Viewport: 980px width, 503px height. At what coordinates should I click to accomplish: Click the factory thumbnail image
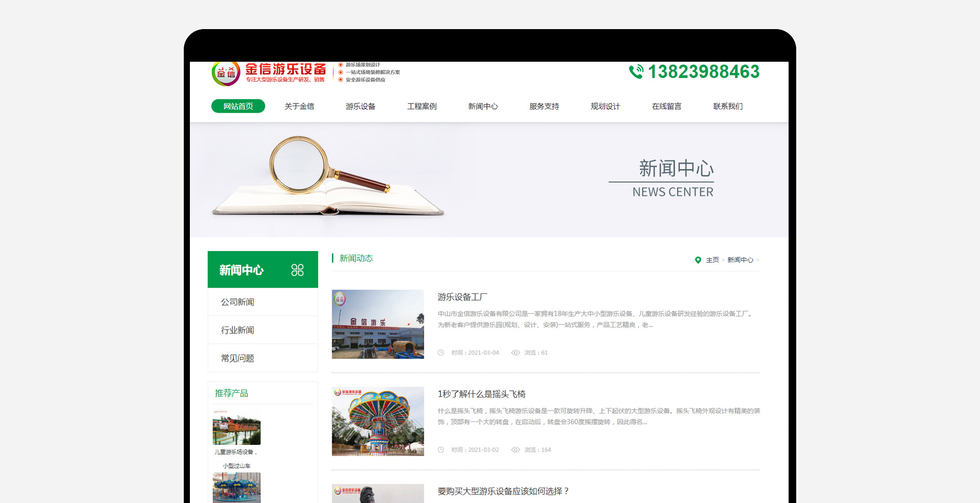(378, 324)
